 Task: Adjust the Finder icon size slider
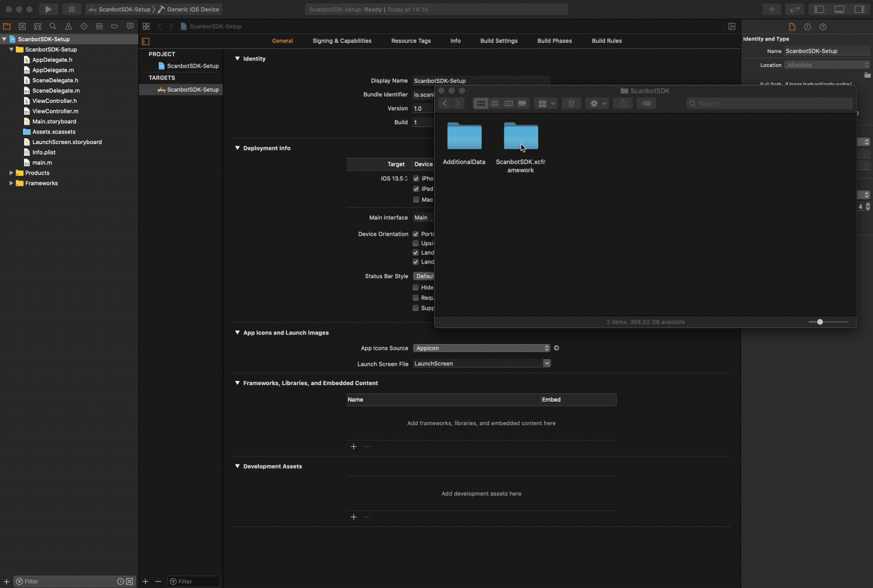819,322
